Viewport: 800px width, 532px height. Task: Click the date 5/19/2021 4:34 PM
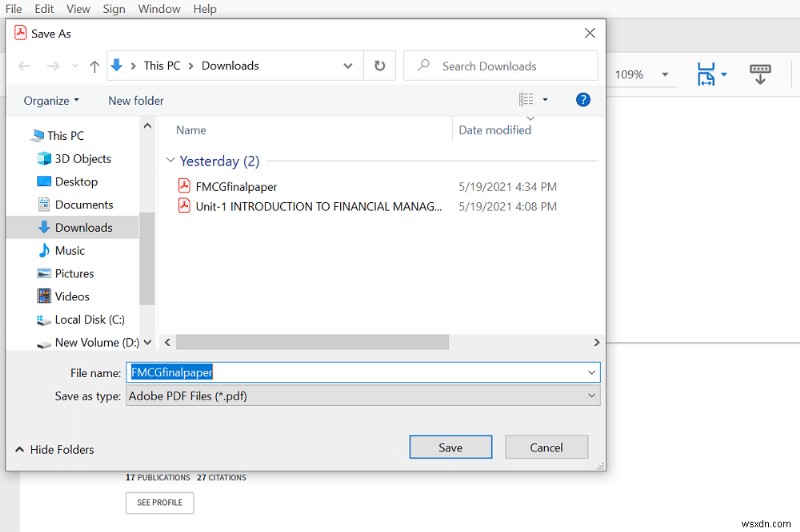pyautogui.click(x=507, y=187)
